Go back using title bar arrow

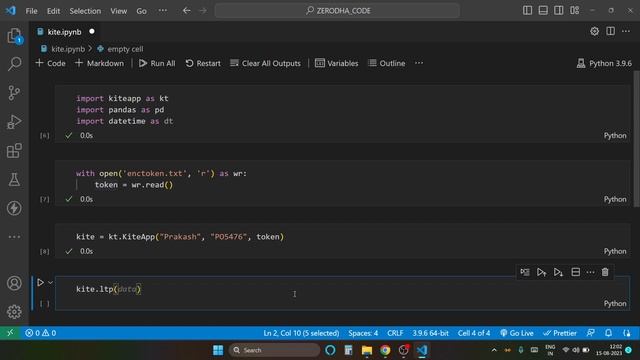click(x=187, y=11)
